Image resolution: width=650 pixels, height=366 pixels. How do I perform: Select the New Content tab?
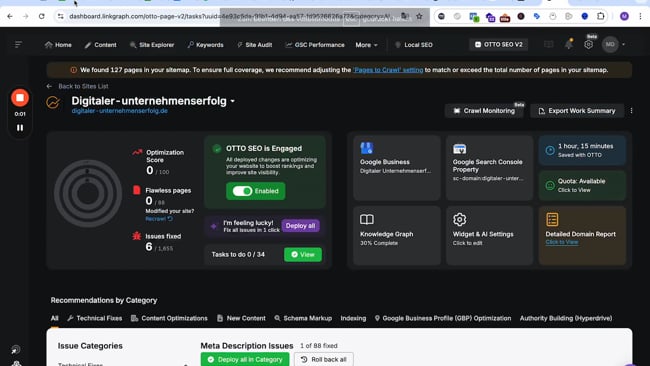click(241, 318)
